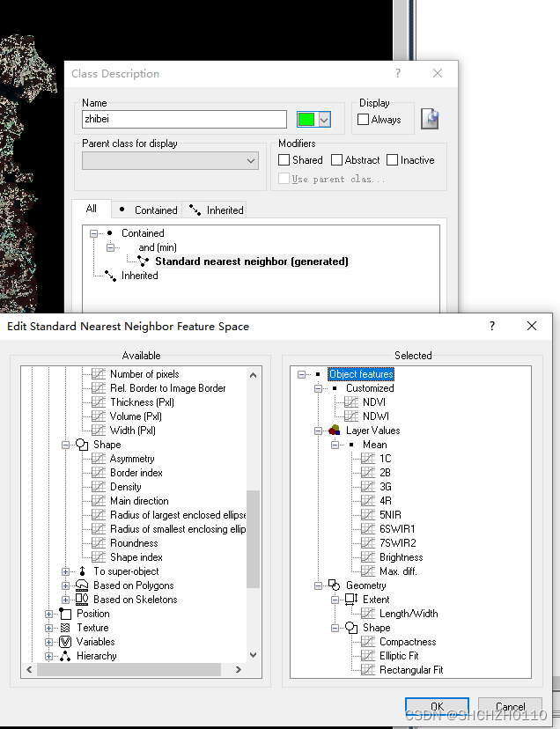Click the Shape icon in Selected tree
The width and height of the screenshot is (560, 729).
(351, 628)
